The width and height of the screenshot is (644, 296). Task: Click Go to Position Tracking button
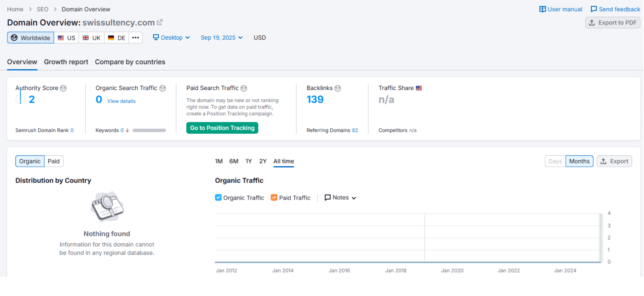(x=222, y=128)
